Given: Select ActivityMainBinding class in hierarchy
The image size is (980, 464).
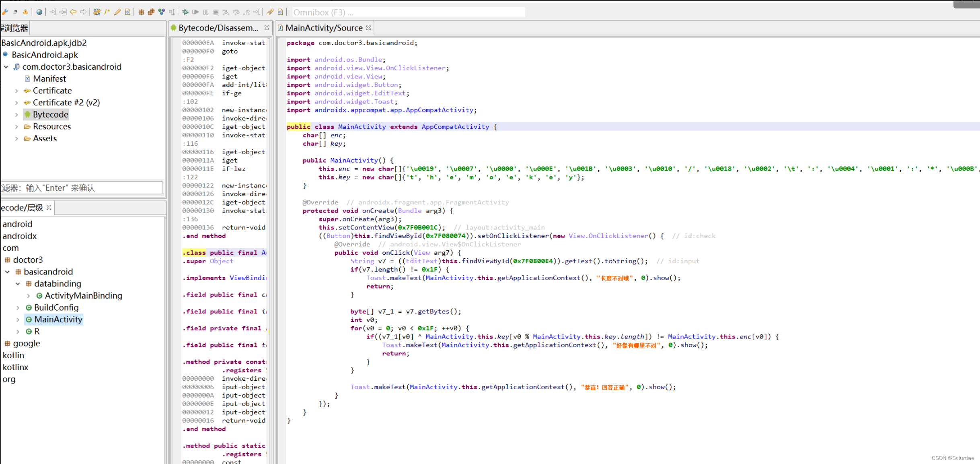Looking at the screenshot, I should (x=83, y=296).
